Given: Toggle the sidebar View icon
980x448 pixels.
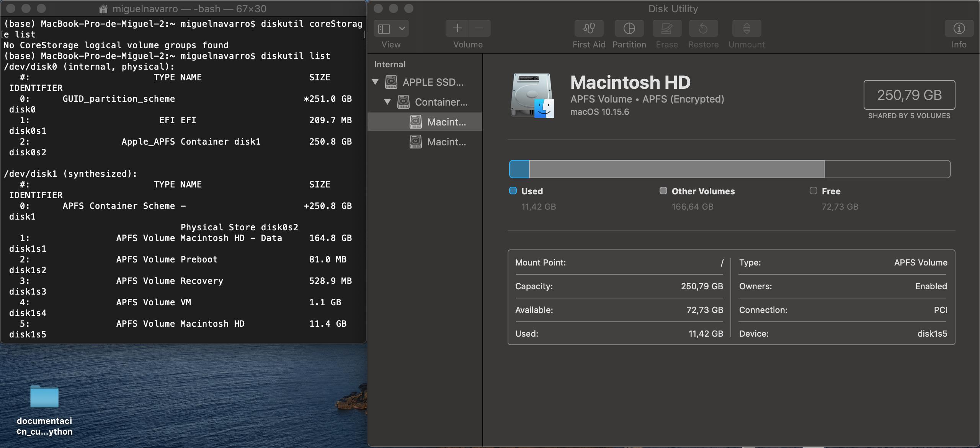Looking at the screenshot, I should click(384, 29).
